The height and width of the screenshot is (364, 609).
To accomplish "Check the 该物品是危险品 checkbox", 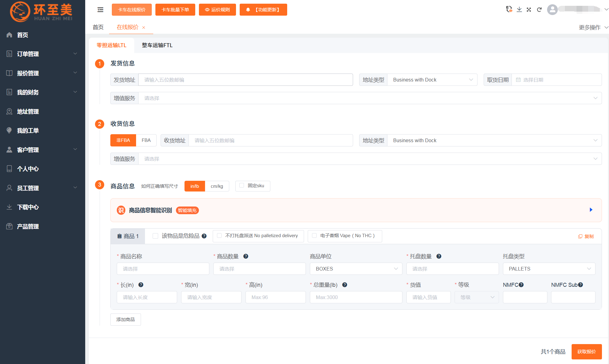I will pos(155,236).
